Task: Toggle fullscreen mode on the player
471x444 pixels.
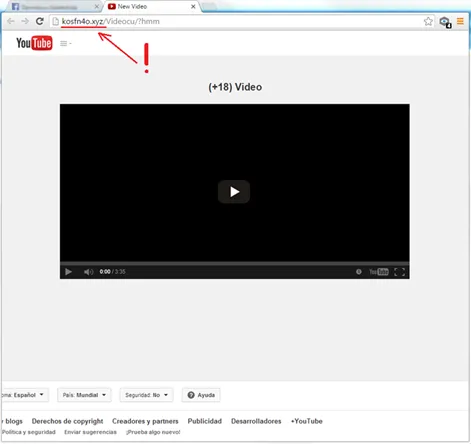Action: pos(399,272)
